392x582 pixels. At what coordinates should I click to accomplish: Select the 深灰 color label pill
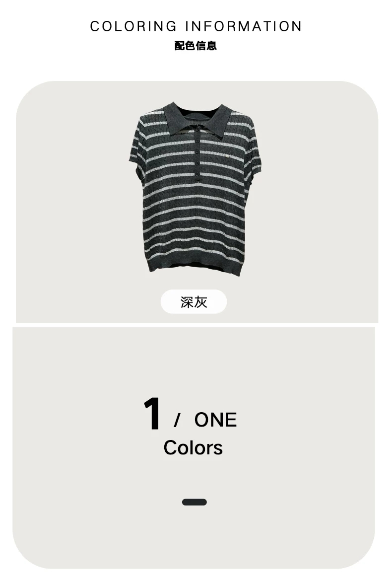tap(194, 302)
